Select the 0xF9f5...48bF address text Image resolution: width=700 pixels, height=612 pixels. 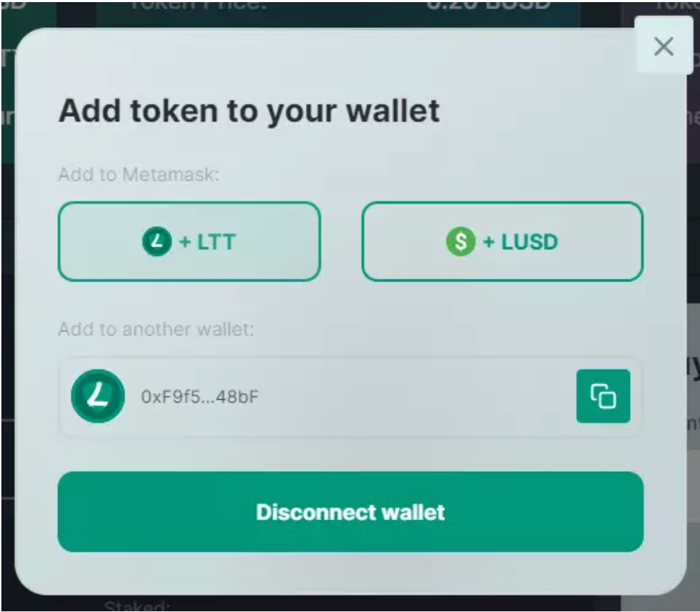[x=199, y=397]
